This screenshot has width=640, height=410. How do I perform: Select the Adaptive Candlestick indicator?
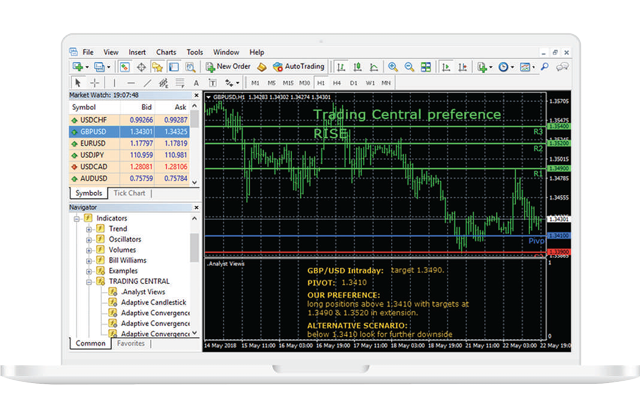point(154,302)
